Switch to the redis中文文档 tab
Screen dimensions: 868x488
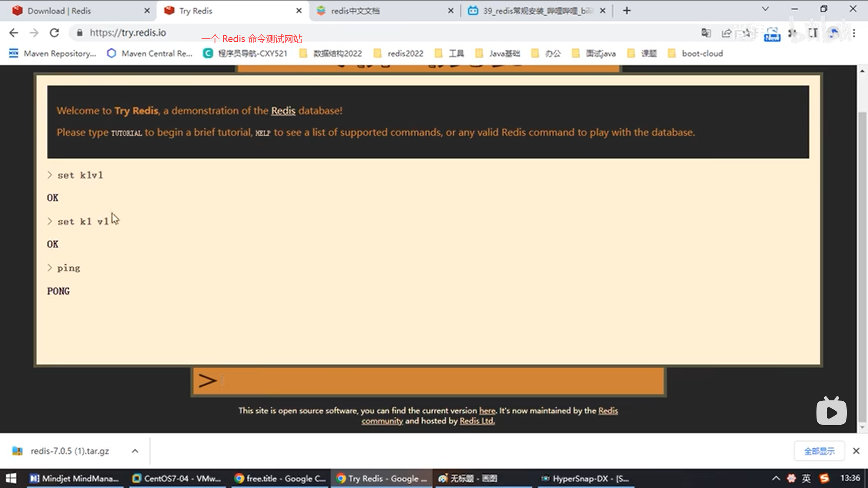[355, 11]
